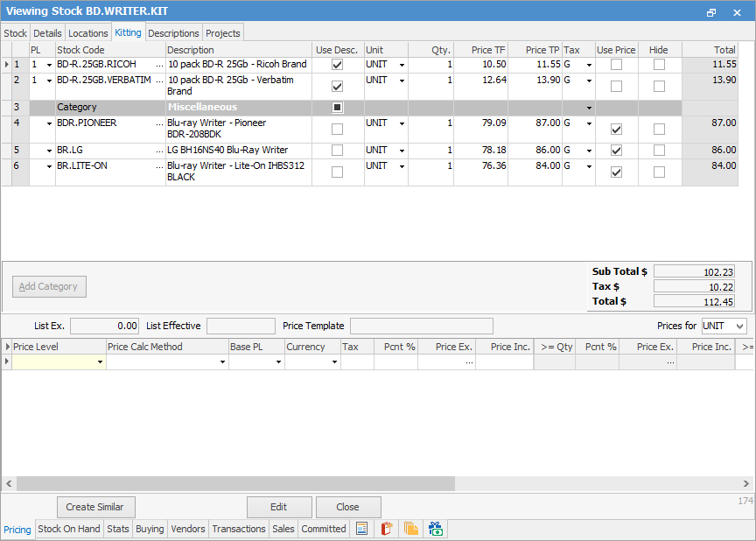Viewport: 756px width, 541px height.
Task: Click the restore window icon in title bar
Action: (711, 12)
